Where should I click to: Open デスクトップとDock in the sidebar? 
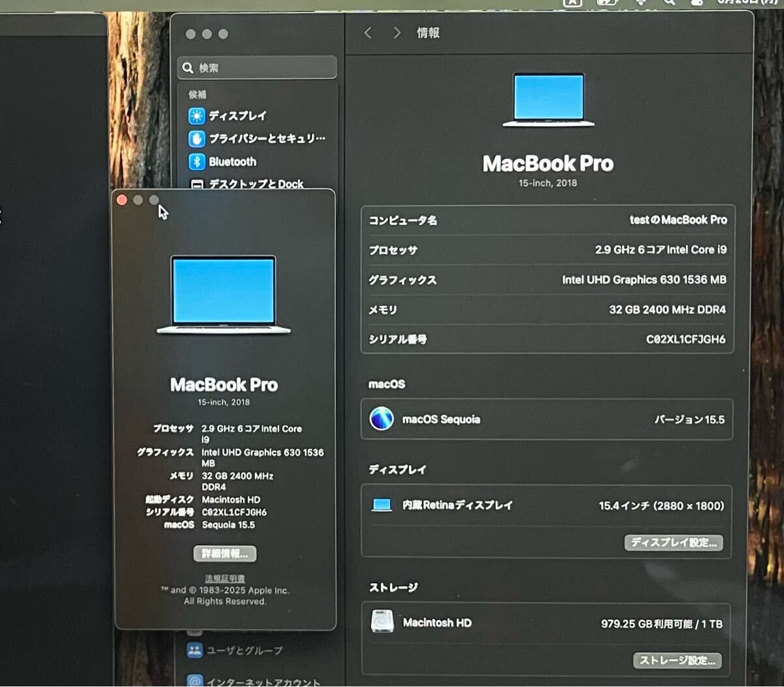click(x=246, y=184)
